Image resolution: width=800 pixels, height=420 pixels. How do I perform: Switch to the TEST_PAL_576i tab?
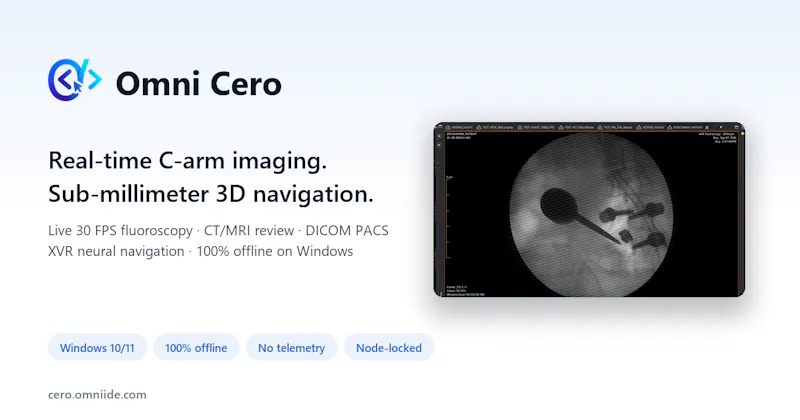pos(615,127)
